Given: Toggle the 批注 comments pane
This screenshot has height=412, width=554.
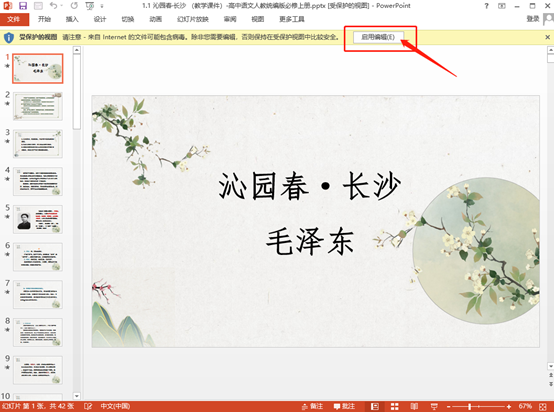Looking at the screenshot, I should (x=344, y=406).
